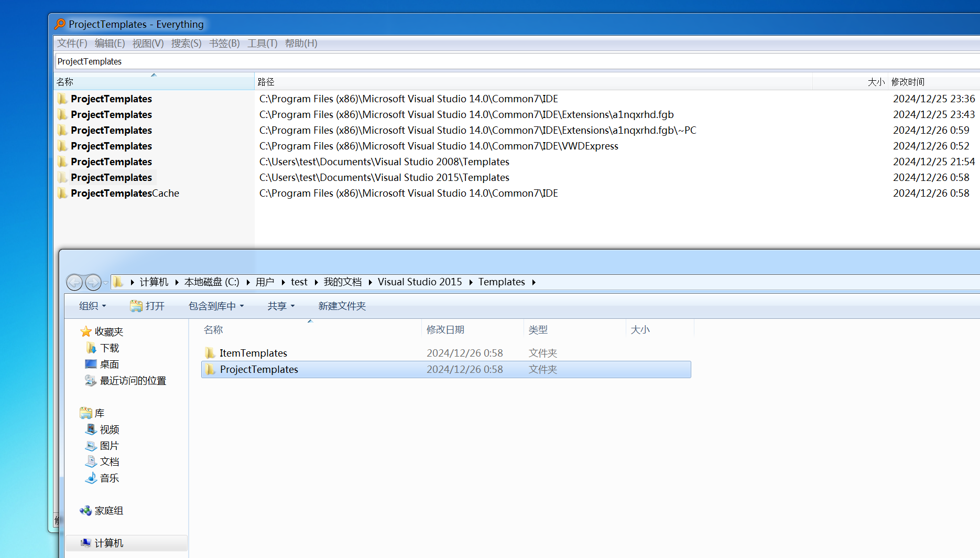Image resolution: width=980 pixels, height=558 pixels.
Task: Click the selected ProjectTemplates folder icon in Explorer
Action: 210,369
